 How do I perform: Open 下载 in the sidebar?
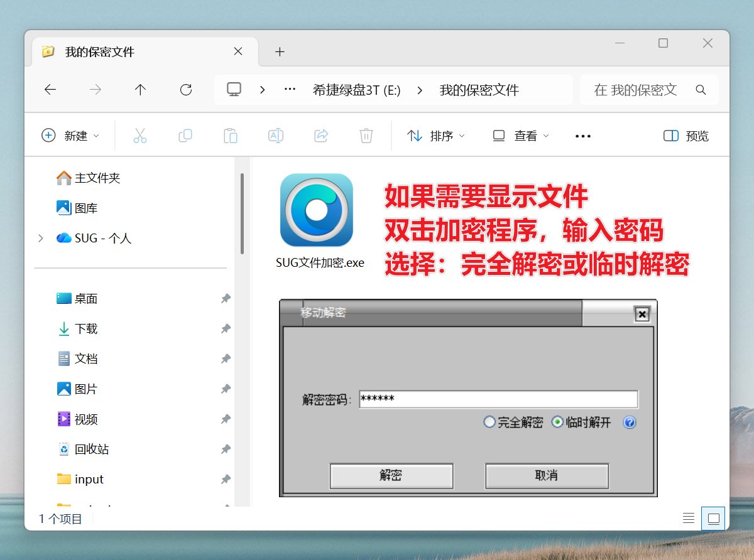[x=86, y=328]
